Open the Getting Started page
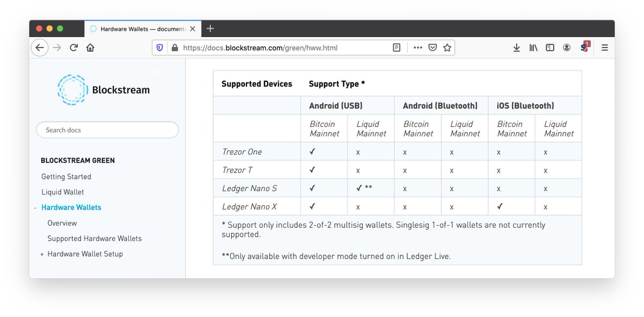This screenshot has height=317, width=644. pyautogui.click(x=66, y=177)
